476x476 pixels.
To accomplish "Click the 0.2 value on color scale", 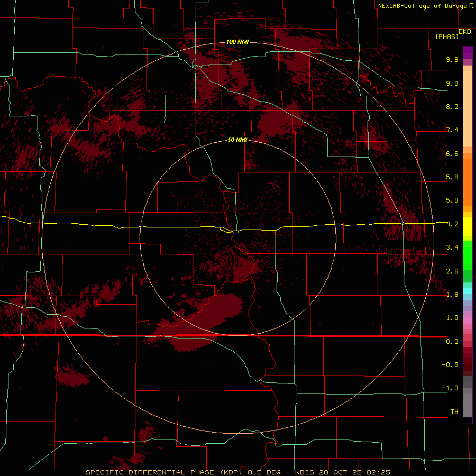I will click(452, 342).
